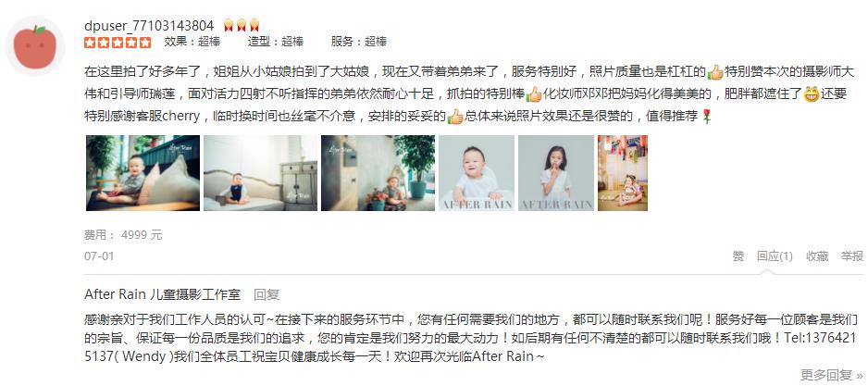Open last narrow colorful photo thumbnail

coord(622,173)
